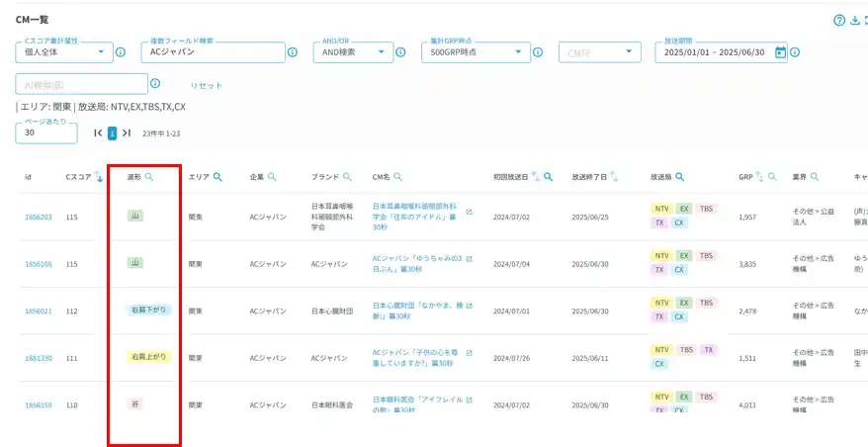The image size is (868, 447).
Task: Open the help question mark icon
Action: click(x=839, y=21)
